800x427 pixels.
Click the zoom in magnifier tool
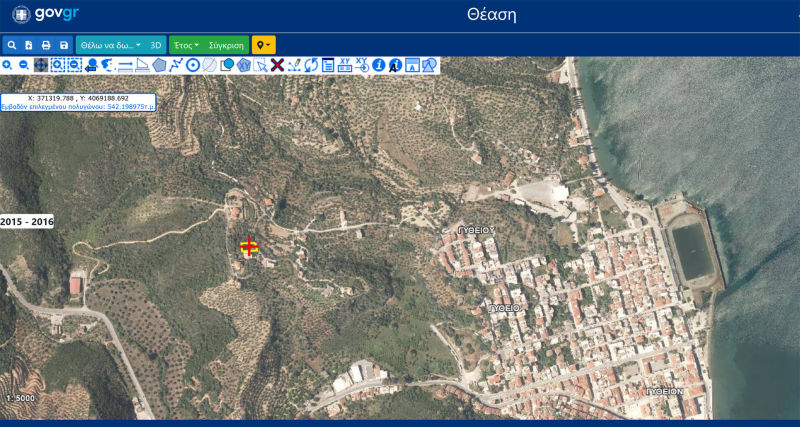click(x=7, y=65)
